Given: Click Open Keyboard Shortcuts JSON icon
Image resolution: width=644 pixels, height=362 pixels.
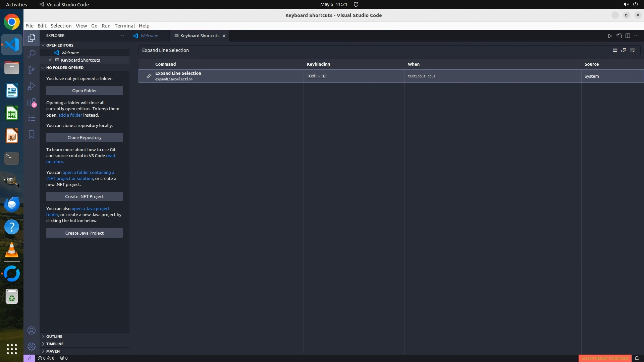Looking at the screenshot, I should [619, 36].
